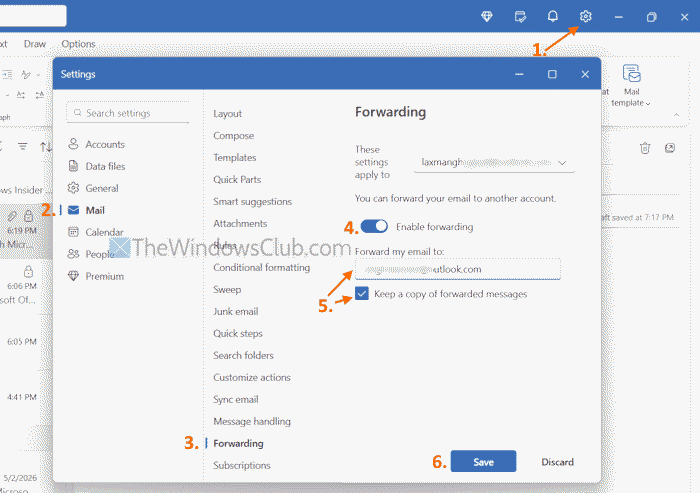The height and width of the screenshot is (493, 700).
Task: Click the Data files document icon
Action: (x=73, y=166)
